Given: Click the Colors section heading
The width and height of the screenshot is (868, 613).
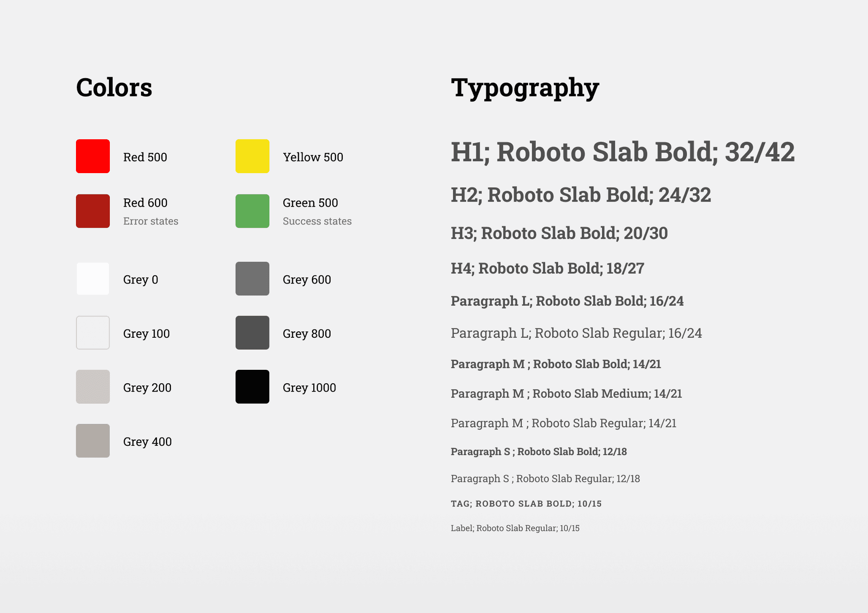Looking at the screenshot, I should 114,87.
